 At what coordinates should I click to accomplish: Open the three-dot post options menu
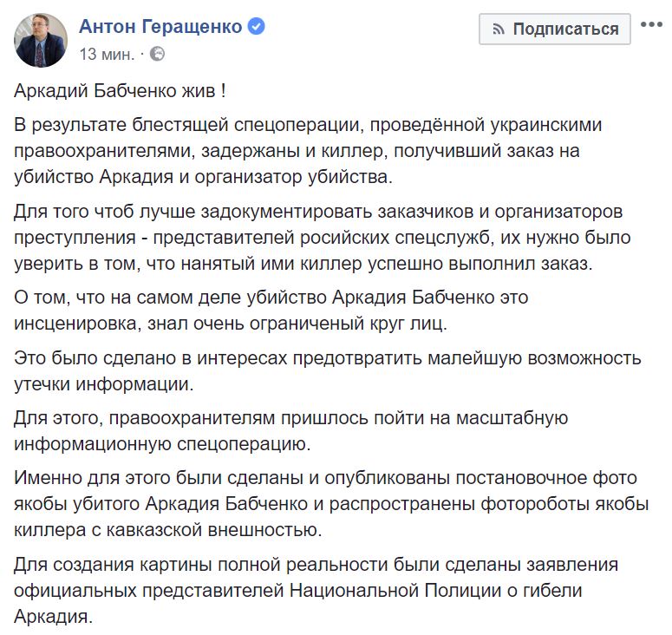(650, 26)
